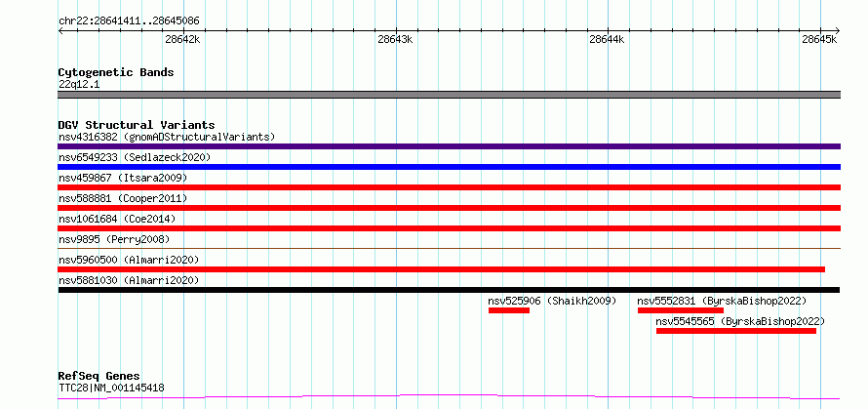Open the TTC28|NM_001145418 gene label

[x=111, y=388]
